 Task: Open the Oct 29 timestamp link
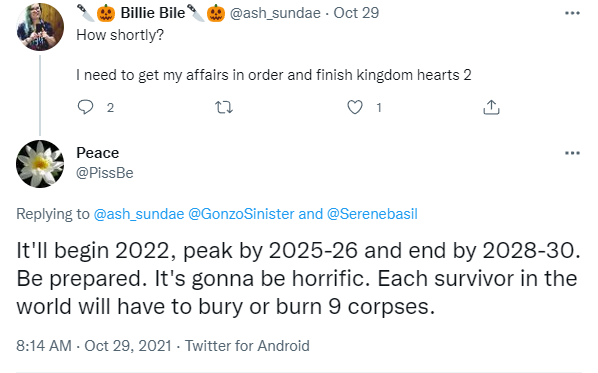(356, 13)
